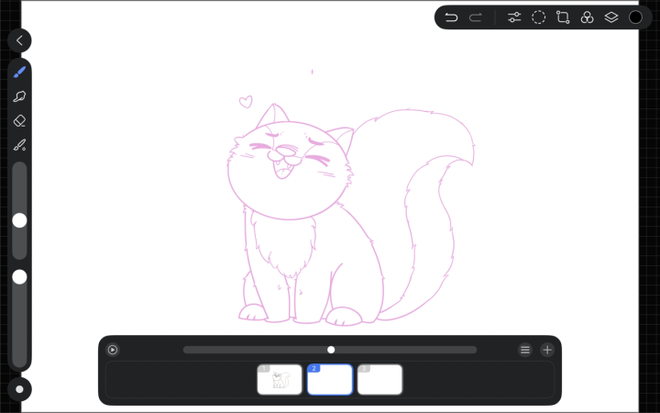
Task: Open the three-circle Filters menu
Action: click(x=587, y=17)
